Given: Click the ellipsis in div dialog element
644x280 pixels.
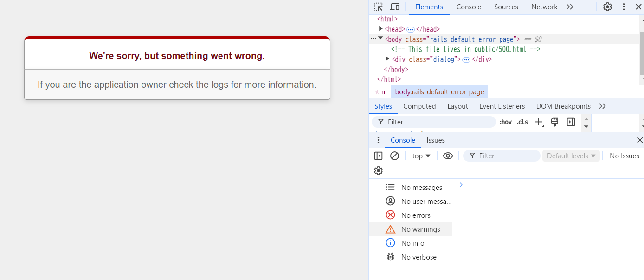Looking at the screenshot, I should 466,59.
